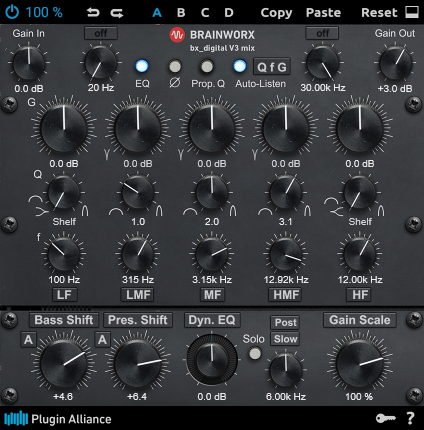424x430 pixels.
Task: Toggle the phase invert LED button
Action: pyautogui.click(x=175, y=66)
